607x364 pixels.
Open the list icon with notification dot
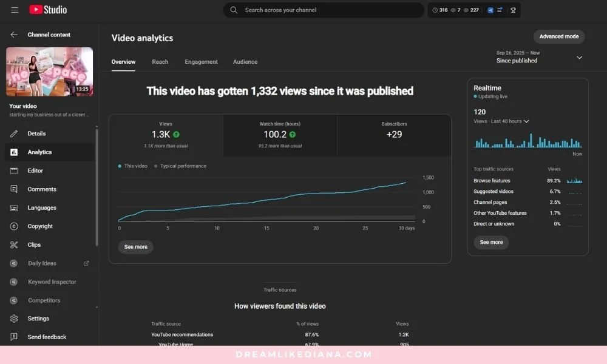(x=500, y=10)
